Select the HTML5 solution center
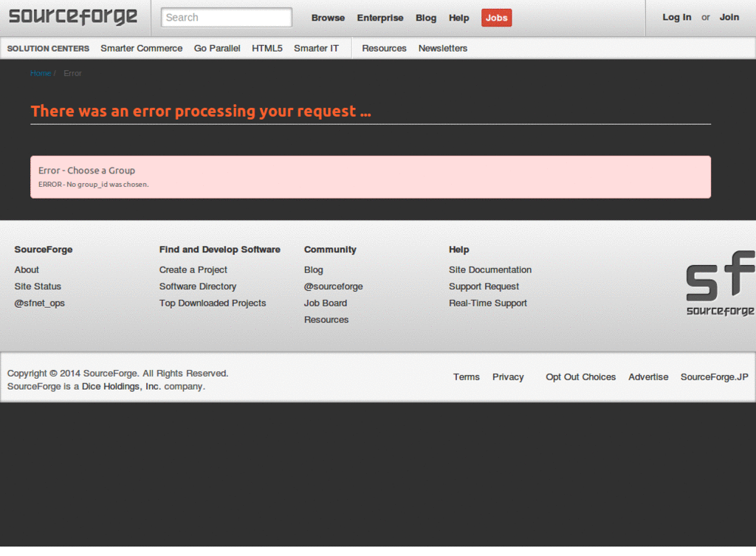This screenshot has width=756, height=556. (x=267, y=48)
